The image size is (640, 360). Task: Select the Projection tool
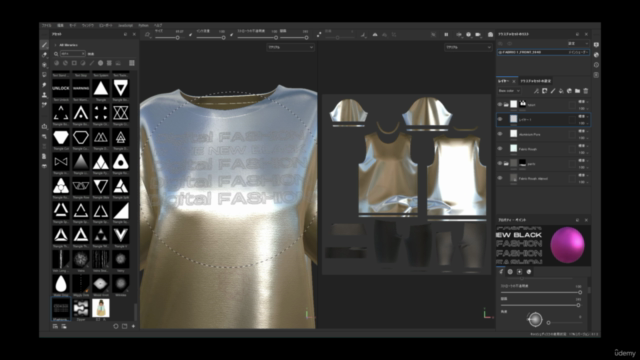pyautogui.click(x=44, y=65)
